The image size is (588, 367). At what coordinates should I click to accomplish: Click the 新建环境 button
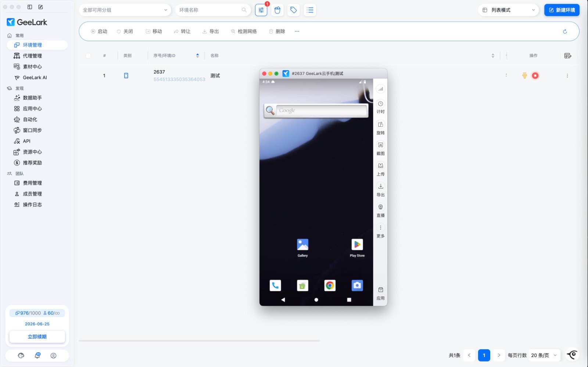(562, 10)
